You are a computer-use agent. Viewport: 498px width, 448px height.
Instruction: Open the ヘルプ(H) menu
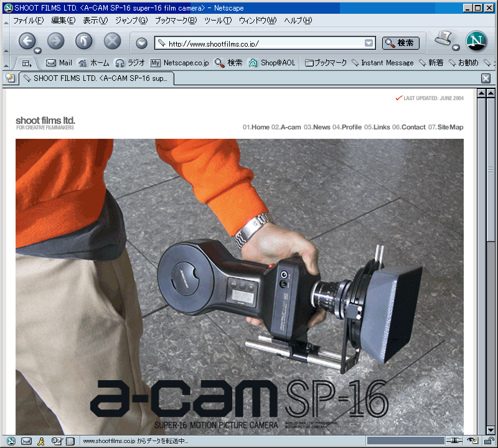tap(298, 21)
